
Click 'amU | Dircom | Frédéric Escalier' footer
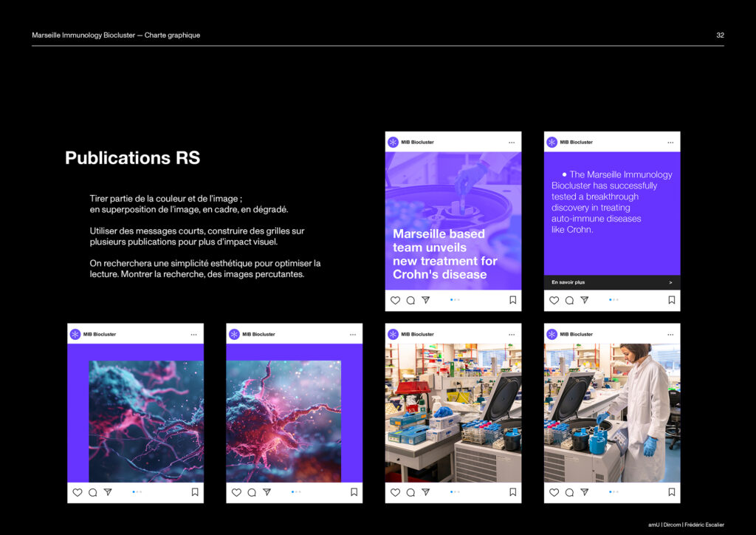click(x=686, y=525)
